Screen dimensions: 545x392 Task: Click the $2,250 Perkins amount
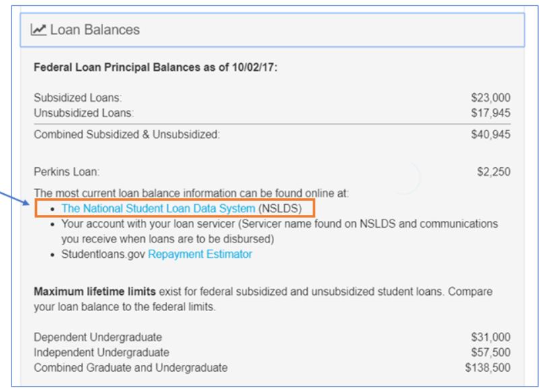(x=494, y=172)
